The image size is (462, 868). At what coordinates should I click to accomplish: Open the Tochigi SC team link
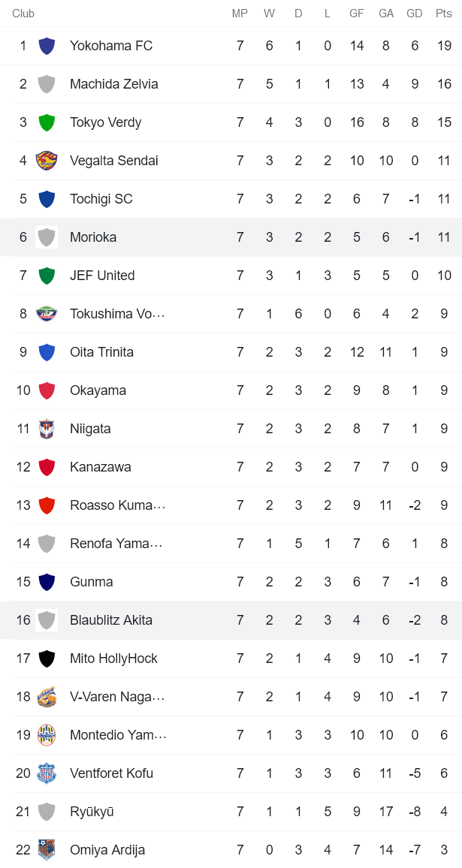[x=101, y=199]
